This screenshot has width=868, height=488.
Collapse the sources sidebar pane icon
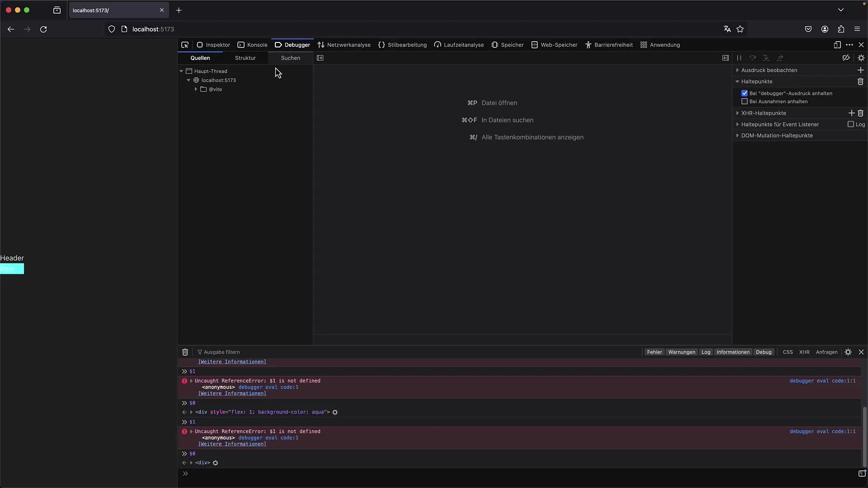click(320, 58)
